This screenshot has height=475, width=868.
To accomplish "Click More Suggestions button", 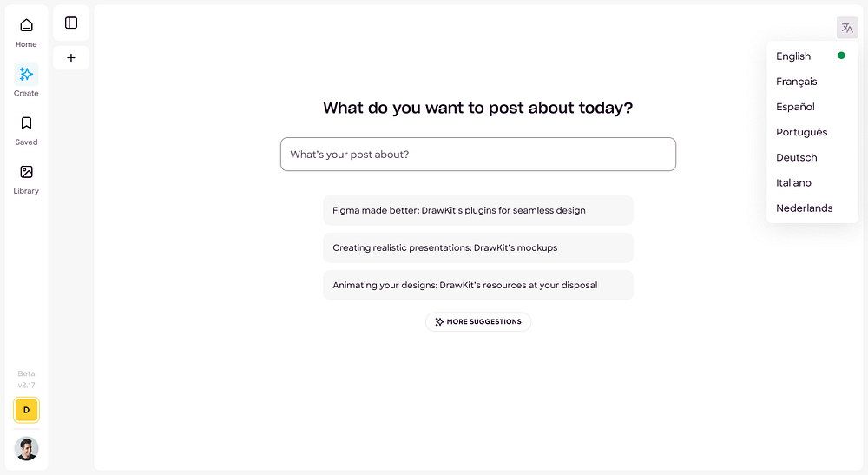I will [x=478, y=322].
